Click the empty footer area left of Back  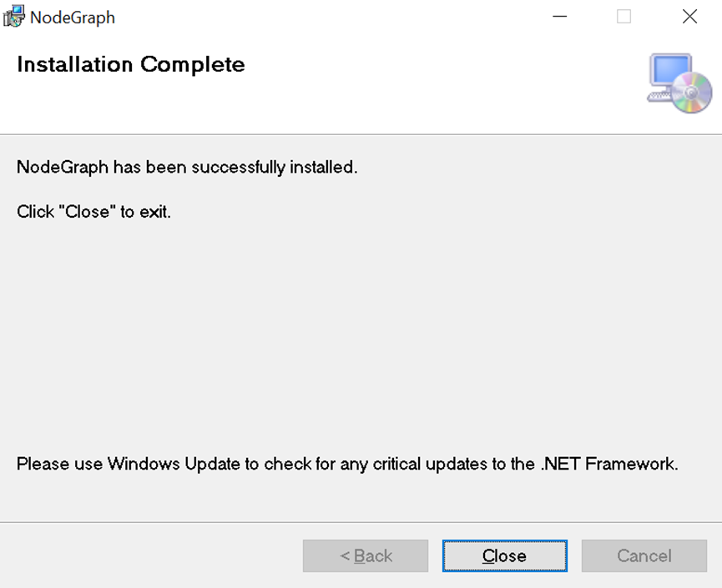150,556
